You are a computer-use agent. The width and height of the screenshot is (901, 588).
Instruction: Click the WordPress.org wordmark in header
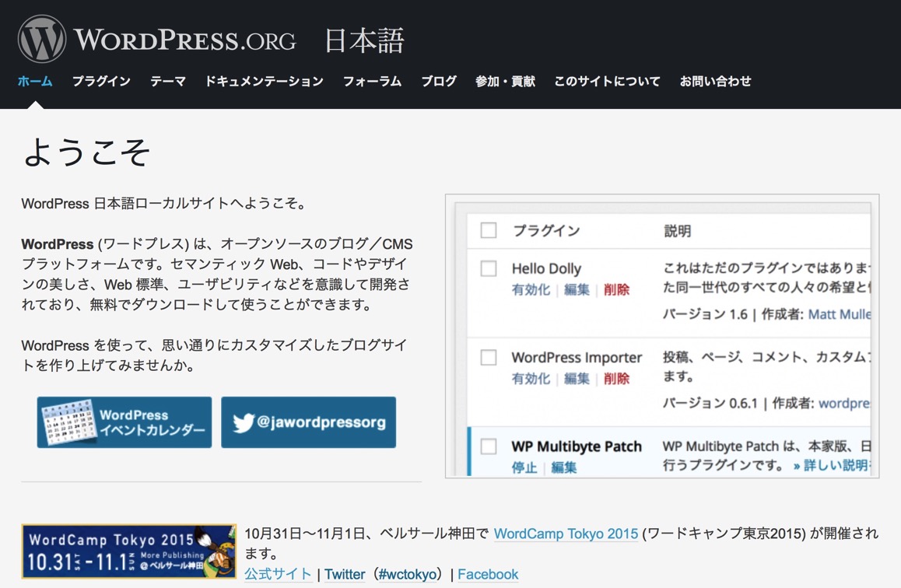(x=185, y=40)
